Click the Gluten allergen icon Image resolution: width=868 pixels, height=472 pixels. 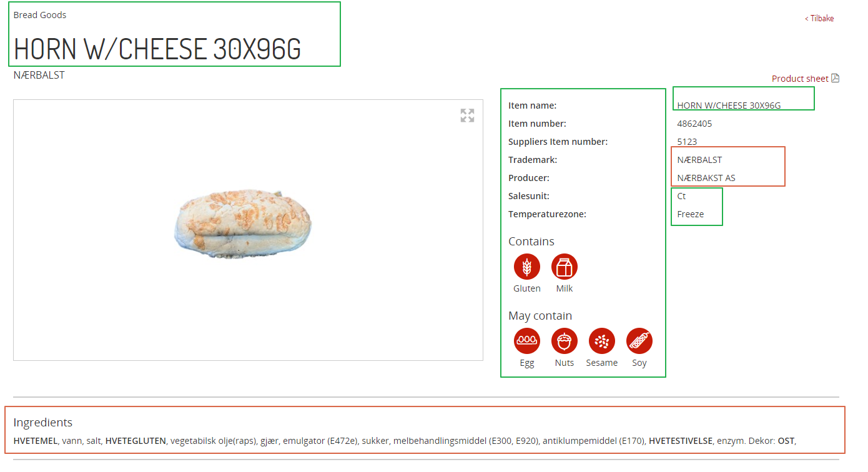(527, 267)
